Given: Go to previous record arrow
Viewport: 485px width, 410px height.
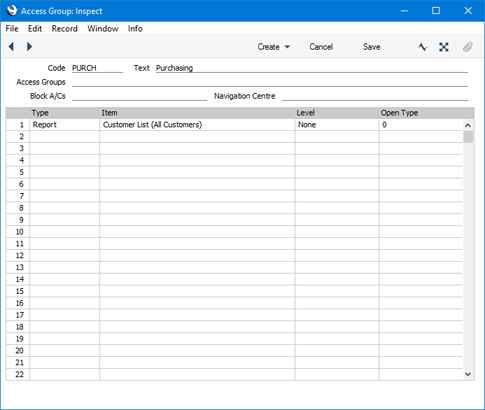Looking at the screenshot, I should (x=11, y=47).
